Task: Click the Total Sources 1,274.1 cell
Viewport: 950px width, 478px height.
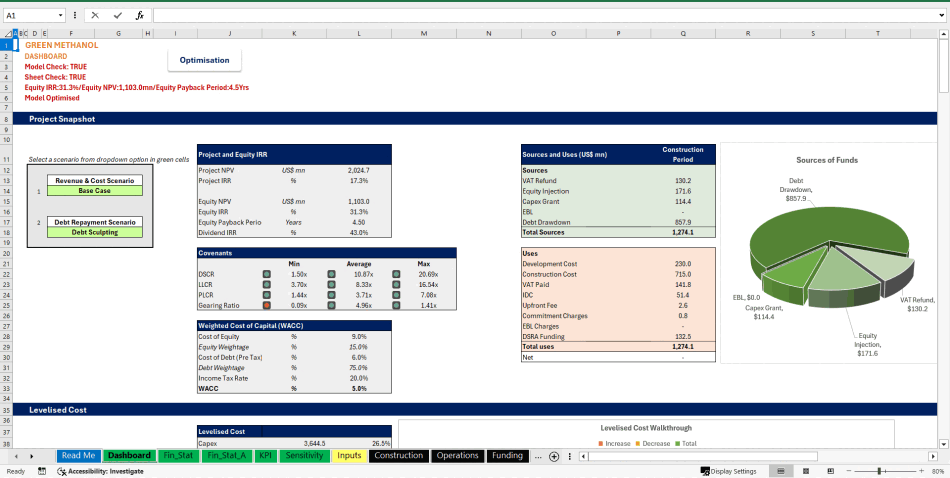Action: click(683, 232)
